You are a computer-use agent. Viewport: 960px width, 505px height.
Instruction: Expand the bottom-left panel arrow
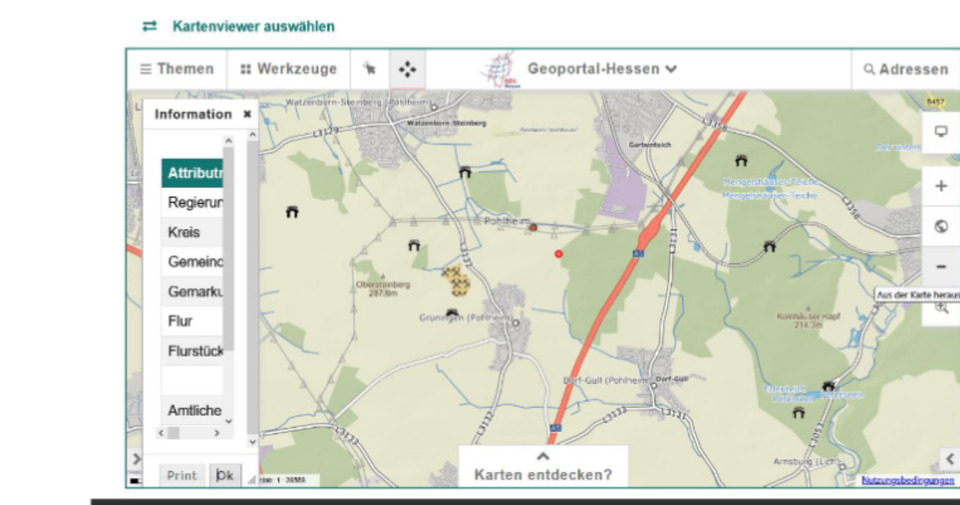coord(136,459)
